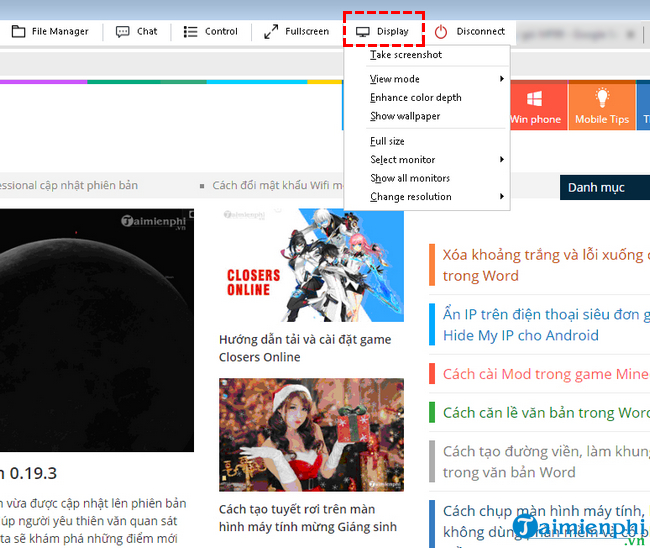Open link Xóa khoảng trắng và lỗi xuống trong Word
The width and height of the screenshot is (650, 548).
click(546, 265)
